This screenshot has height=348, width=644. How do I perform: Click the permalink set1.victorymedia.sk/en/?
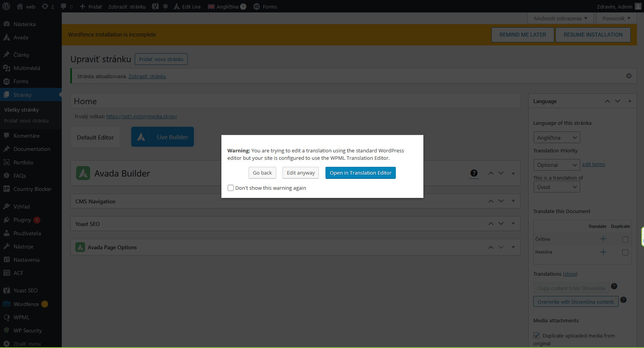[x=142, y=116]
